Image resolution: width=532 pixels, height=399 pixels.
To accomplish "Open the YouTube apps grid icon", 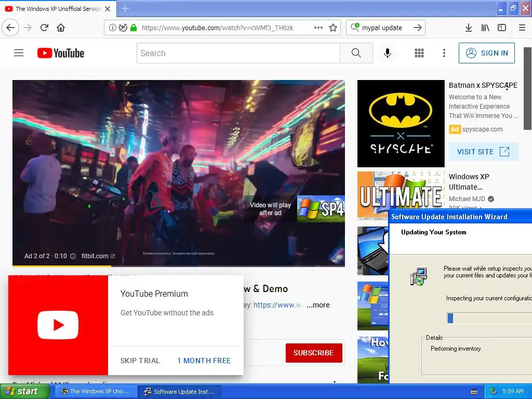I will (419, 53).
